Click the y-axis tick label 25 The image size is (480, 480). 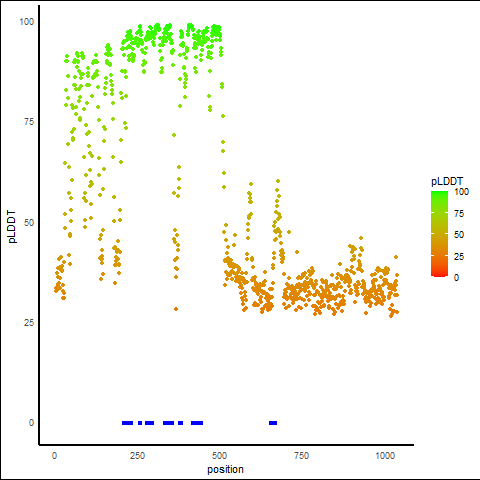tap(29, 322)
